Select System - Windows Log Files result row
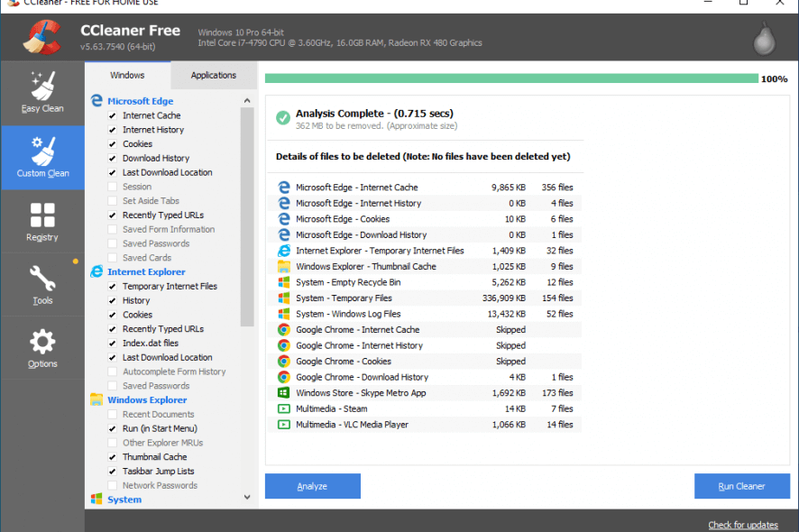Viewport: 799px width, 532px height. coord(424,314)
